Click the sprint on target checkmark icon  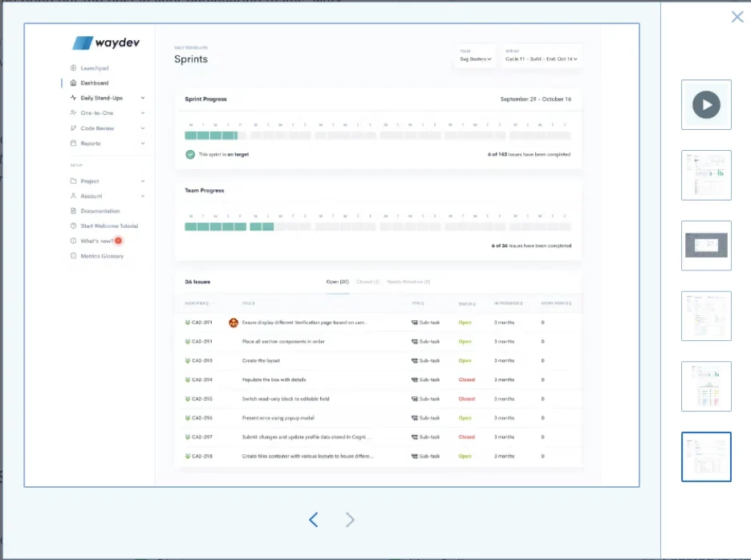[x=190, y=154]
